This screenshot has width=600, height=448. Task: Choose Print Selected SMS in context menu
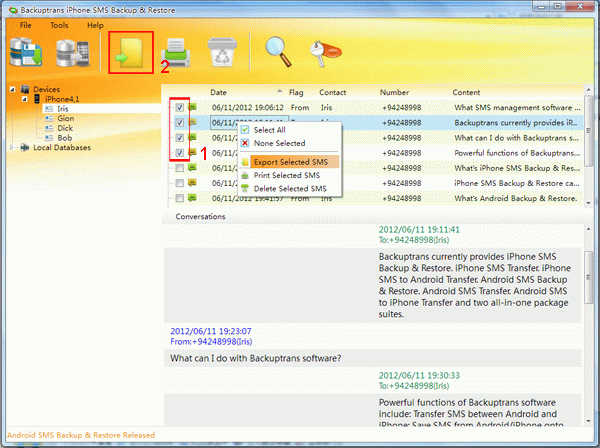pyautogui.click(x=290, y=175)
